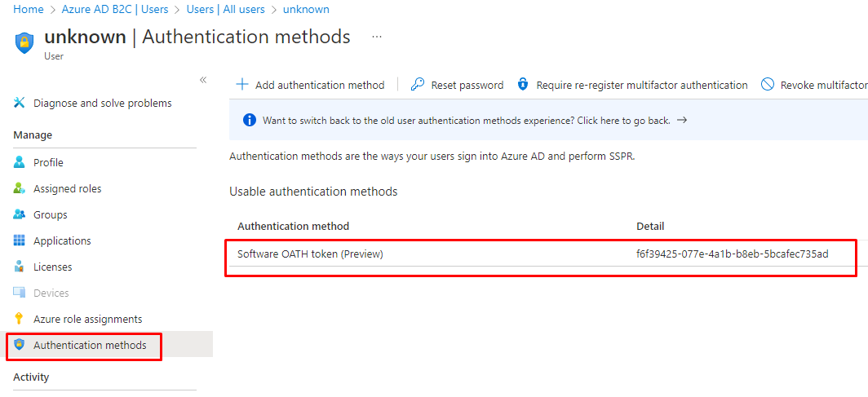Go to Home breadcrumb link
Viewport: 868px width, 397px height.
click(29, 9)
